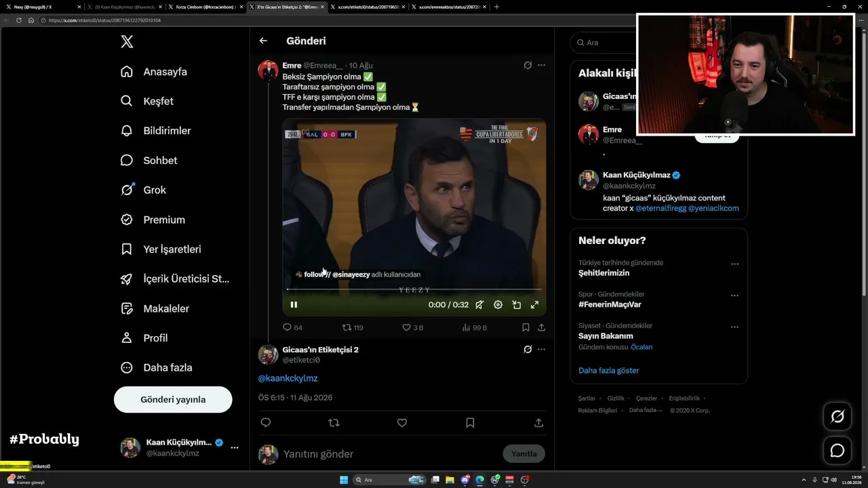Click the Yanıtla reply button
This screenshot has width=868, height=488.
(x=524, y=454)
